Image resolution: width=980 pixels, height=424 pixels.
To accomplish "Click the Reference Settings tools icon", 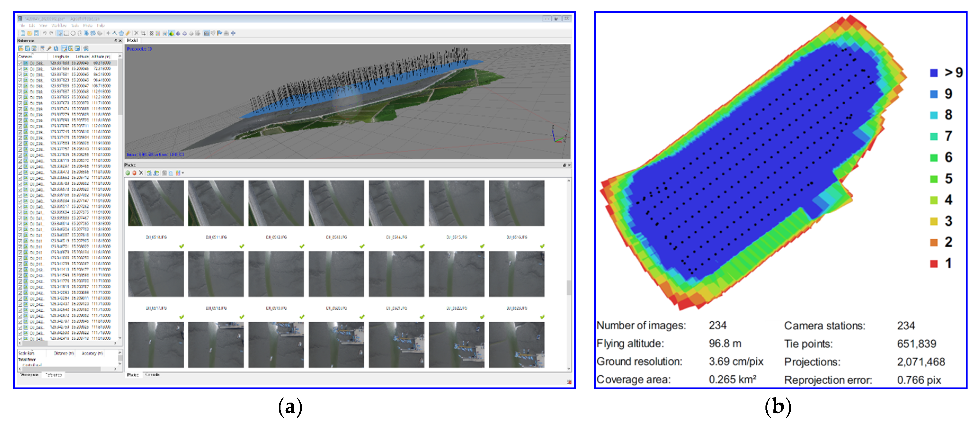I will [x=86, y=48].
